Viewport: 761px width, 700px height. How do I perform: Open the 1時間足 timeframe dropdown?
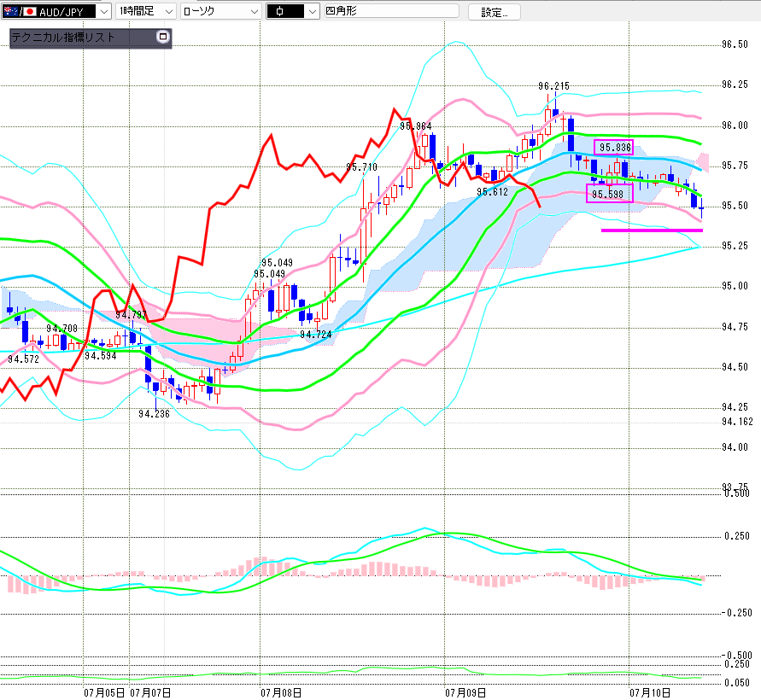(145, 11)
